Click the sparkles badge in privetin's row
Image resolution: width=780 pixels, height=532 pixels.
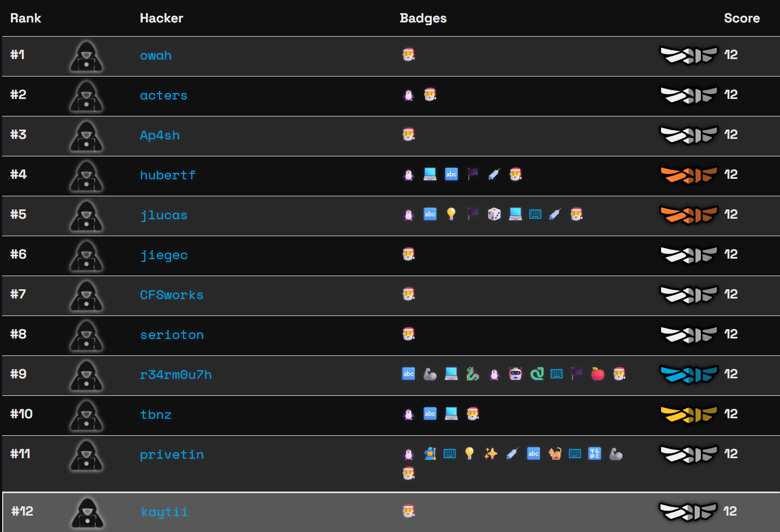(x=490, y=454)
